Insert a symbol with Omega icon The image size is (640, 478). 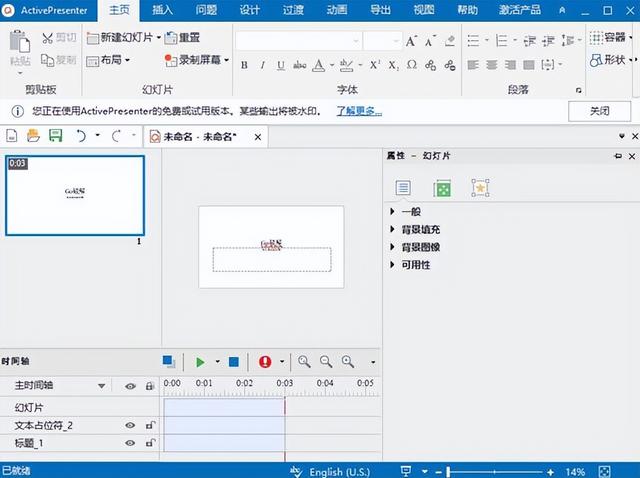coord(412,65)
